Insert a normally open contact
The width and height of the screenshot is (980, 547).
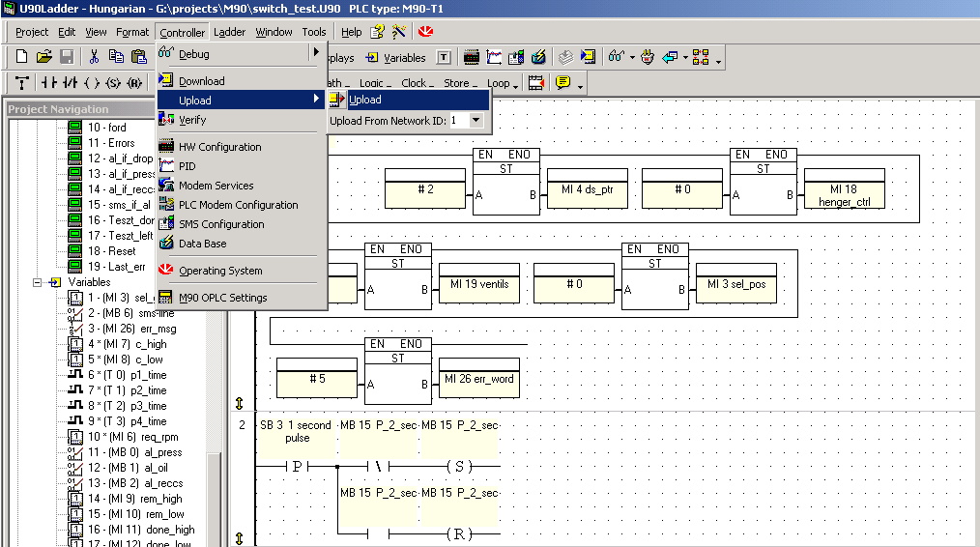48,82
